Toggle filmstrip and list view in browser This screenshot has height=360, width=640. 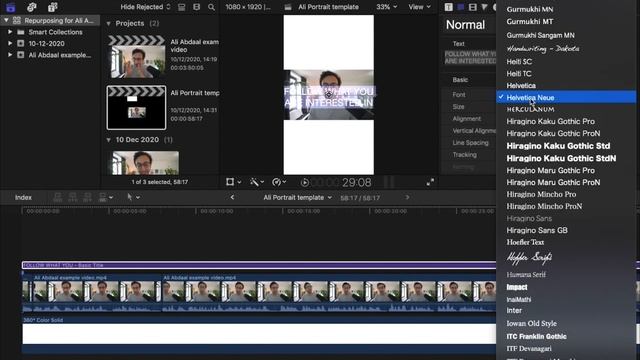click(x=196, y=7)
